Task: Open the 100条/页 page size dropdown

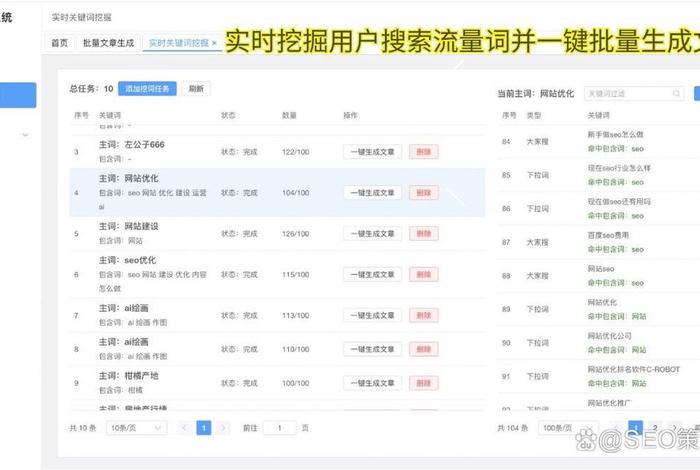Action: [x=568, y=428]
